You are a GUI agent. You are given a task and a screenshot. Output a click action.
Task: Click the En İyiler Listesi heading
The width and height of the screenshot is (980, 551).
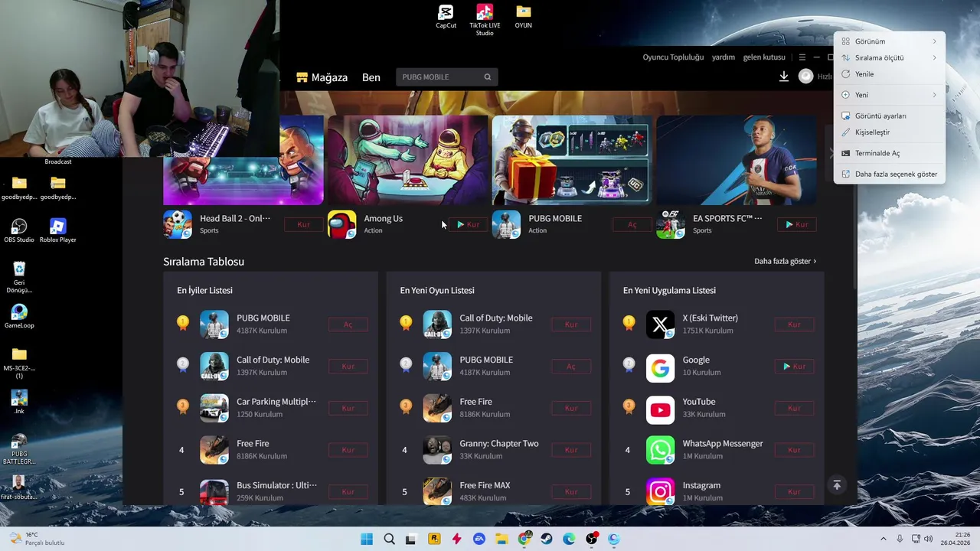point(204,290)
